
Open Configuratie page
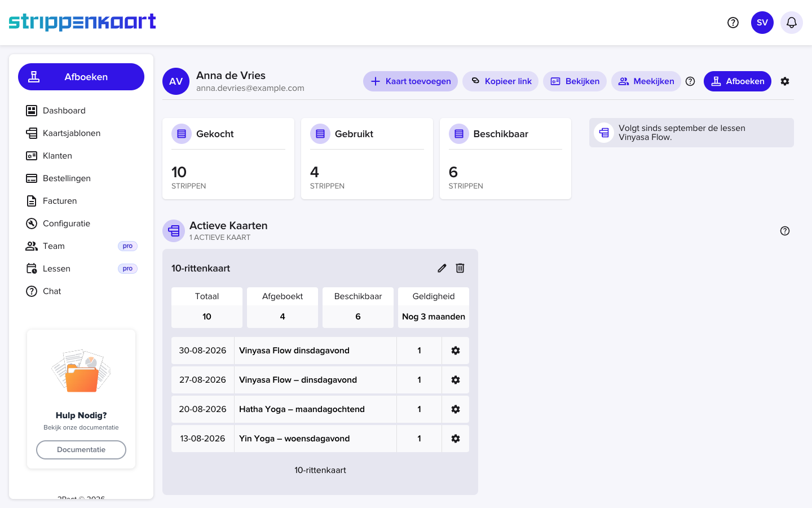click(x=81, y=224)
